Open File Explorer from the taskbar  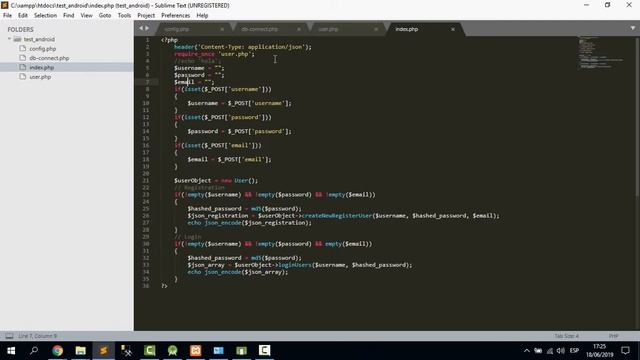click(80, 351)
